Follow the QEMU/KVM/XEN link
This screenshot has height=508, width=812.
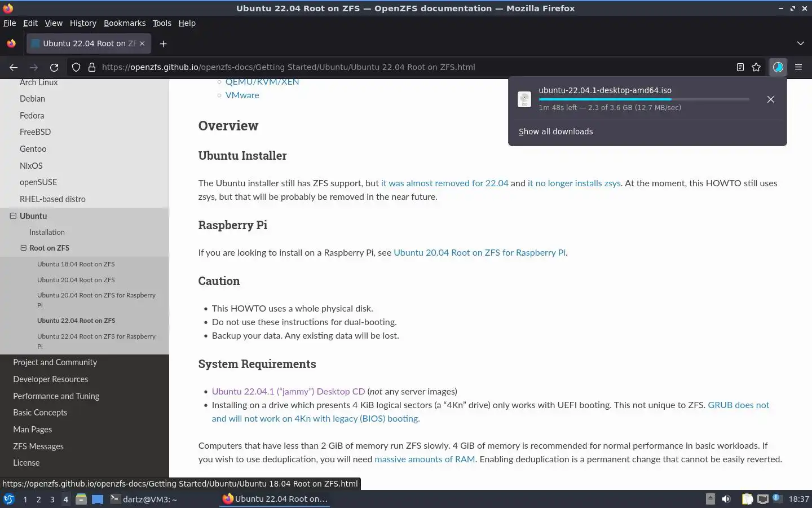point(262,82)
